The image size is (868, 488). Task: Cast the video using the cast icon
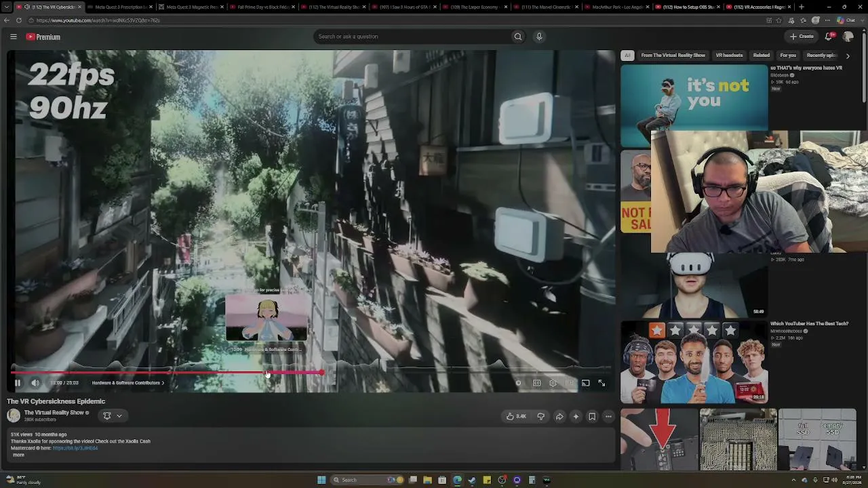click(585, 383)
